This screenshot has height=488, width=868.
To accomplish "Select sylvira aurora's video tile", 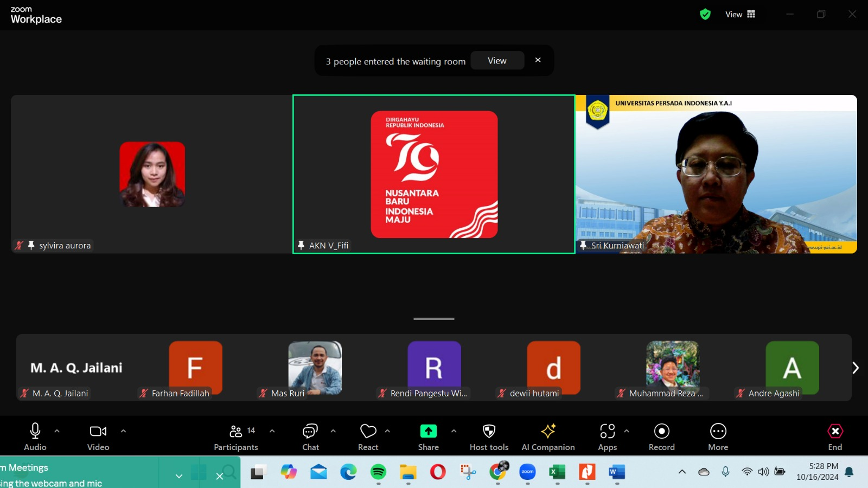I will coord(151,174).
